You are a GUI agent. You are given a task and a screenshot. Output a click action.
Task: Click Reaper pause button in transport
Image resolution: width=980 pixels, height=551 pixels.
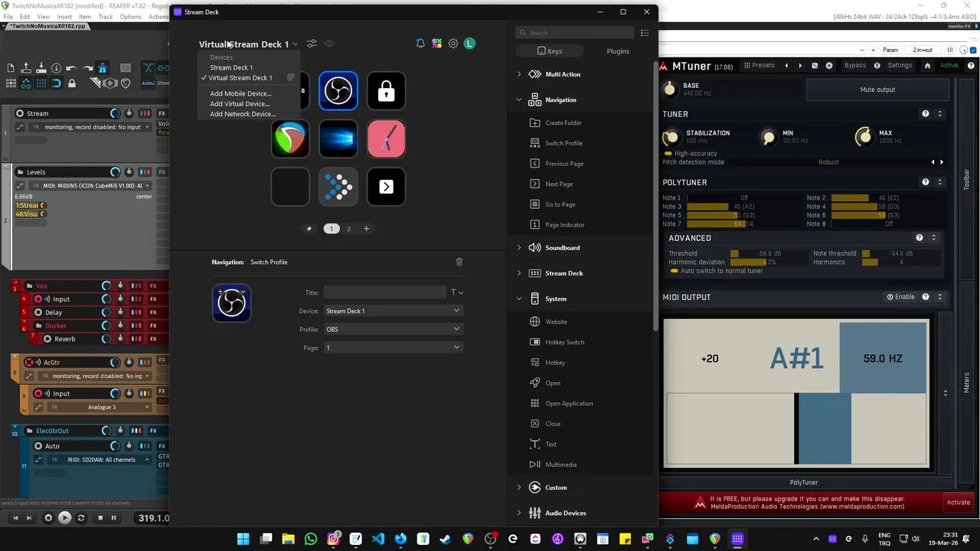click(113, 518)
